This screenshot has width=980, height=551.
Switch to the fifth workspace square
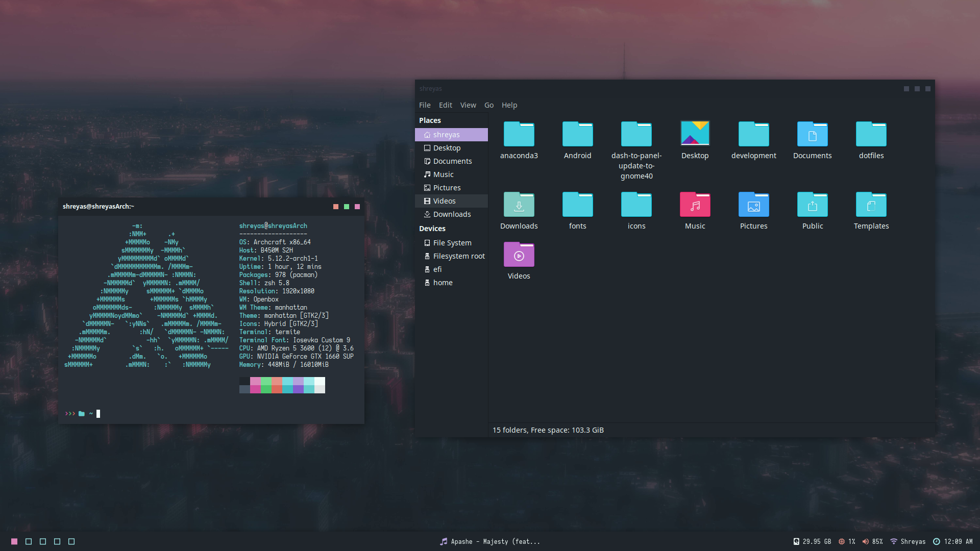tap(71, 542)
